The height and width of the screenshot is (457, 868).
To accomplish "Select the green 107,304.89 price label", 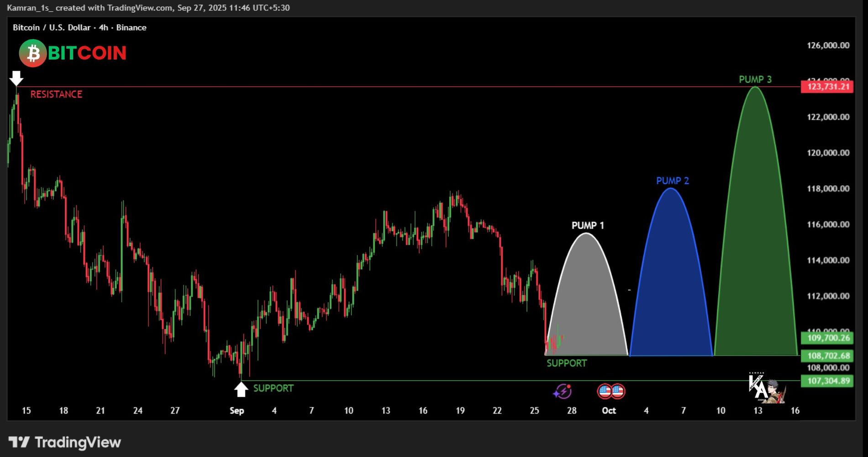I will click(x=827, y=381).
